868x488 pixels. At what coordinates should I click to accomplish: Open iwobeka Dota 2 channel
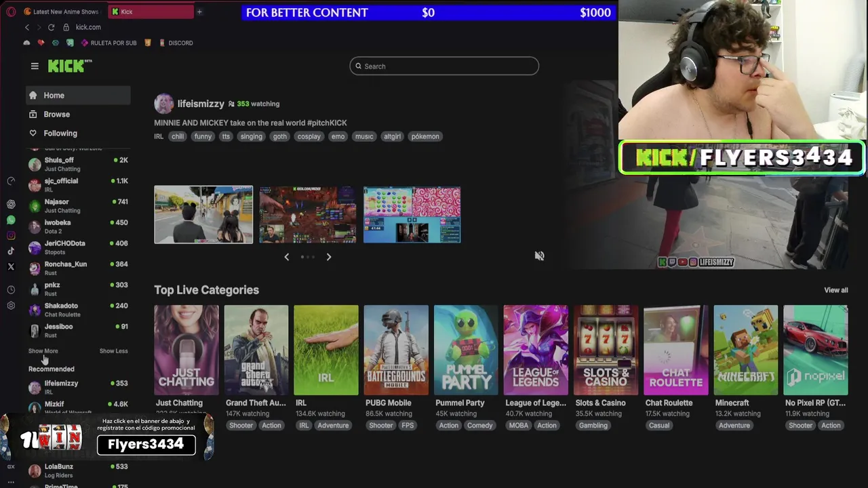pos(78,226)
